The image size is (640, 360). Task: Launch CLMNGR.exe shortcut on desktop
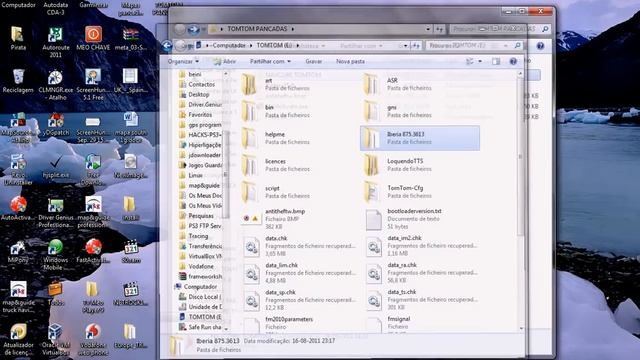55,85
